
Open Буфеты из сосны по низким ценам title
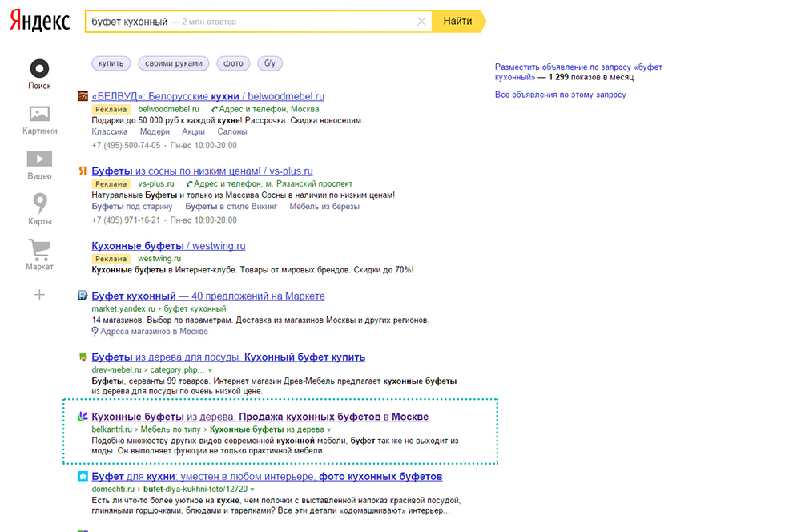[203, 171]
